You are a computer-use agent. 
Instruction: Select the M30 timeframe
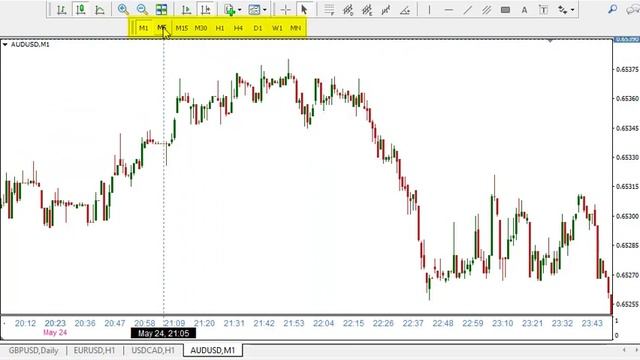pos(201,28)
